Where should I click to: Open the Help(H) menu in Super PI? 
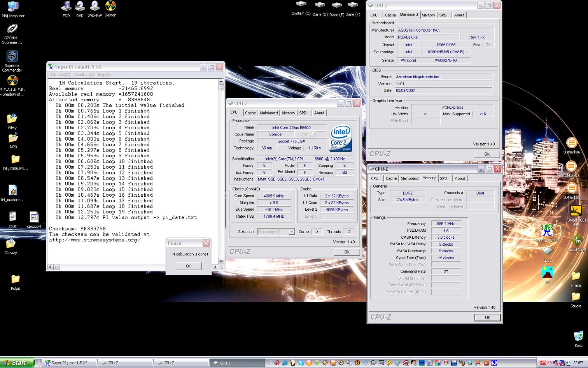[x=104, y=74]
